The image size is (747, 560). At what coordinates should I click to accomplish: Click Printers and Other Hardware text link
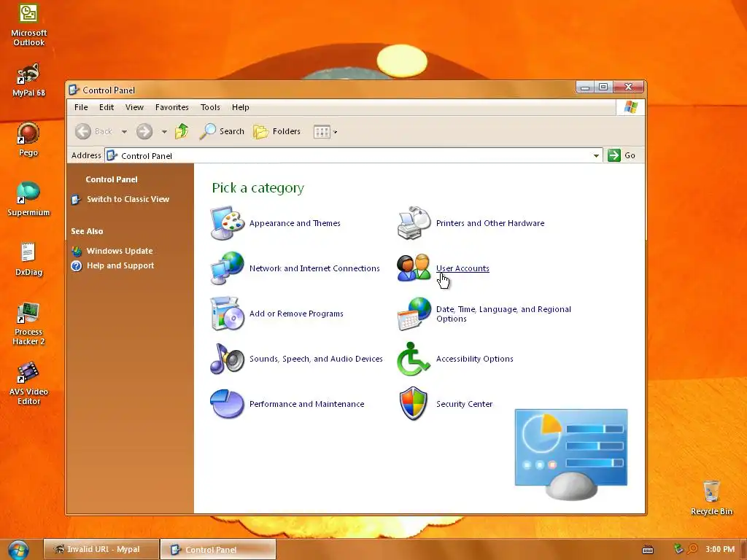[489, 223]
